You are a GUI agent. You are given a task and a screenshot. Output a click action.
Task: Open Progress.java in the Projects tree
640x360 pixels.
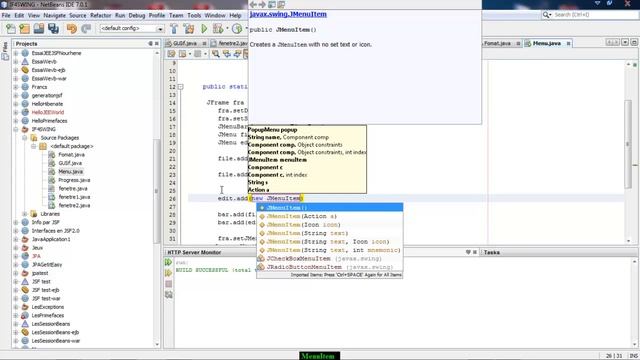pos(74,180)
